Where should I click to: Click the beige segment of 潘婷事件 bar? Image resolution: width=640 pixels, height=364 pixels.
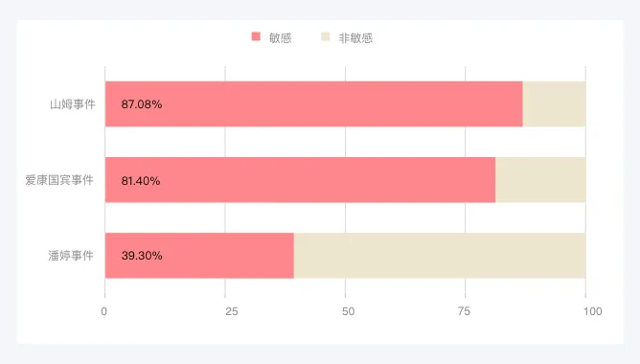click(x=440, y=256)
